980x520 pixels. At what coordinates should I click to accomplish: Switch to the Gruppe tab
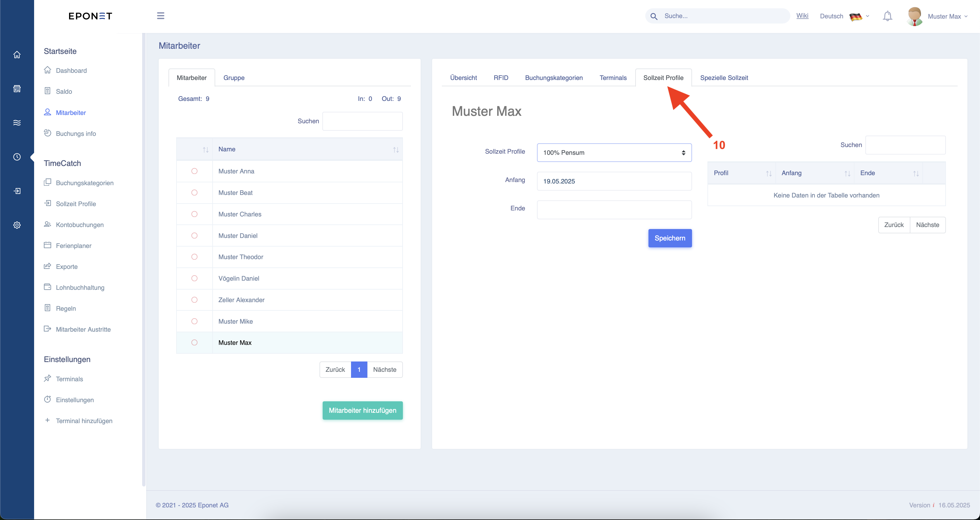pyautogui.click(x=234, y=78)
